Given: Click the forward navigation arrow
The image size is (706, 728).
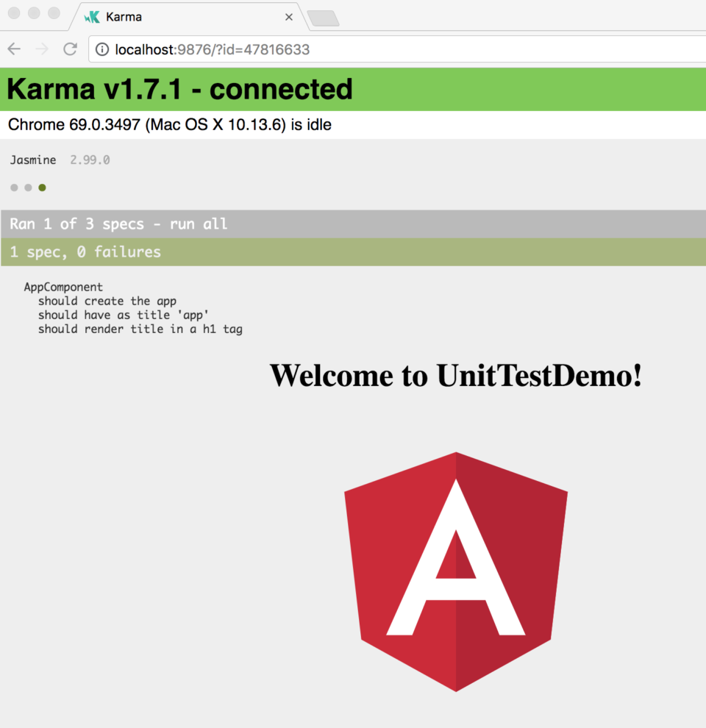Looking at the screenshot, I should coord(42,49).
